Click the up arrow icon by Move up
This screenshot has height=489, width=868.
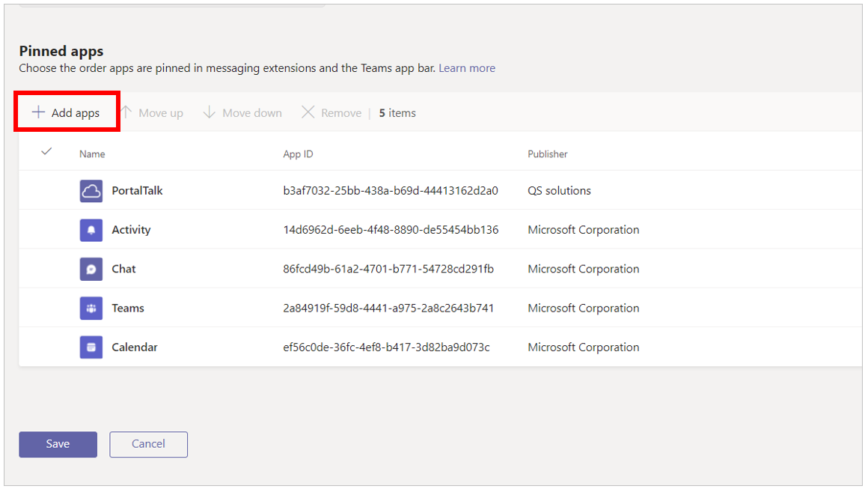126,112
